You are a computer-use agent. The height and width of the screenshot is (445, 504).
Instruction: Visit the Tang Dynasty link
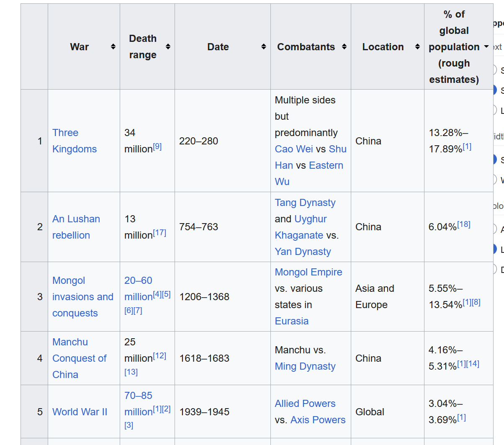tap(305, 203)
